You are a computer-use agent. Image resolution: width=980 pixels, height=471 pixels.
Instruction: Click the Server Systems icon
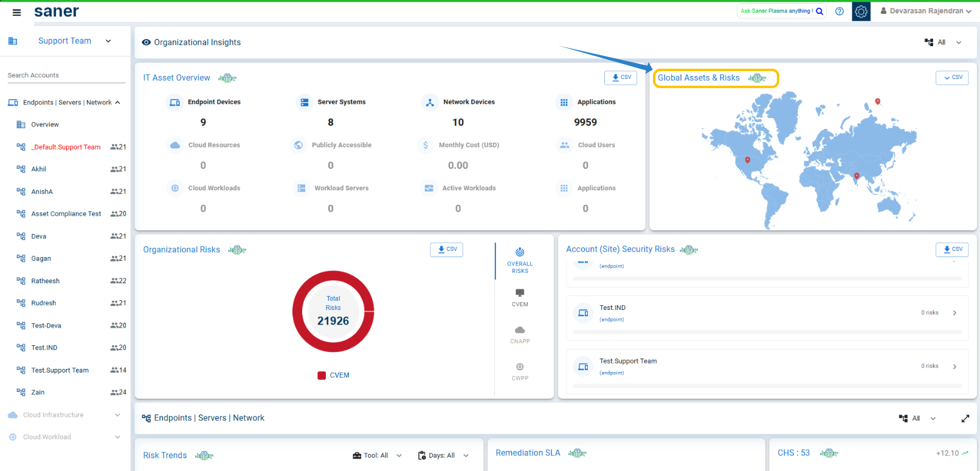tap(305, 102)
